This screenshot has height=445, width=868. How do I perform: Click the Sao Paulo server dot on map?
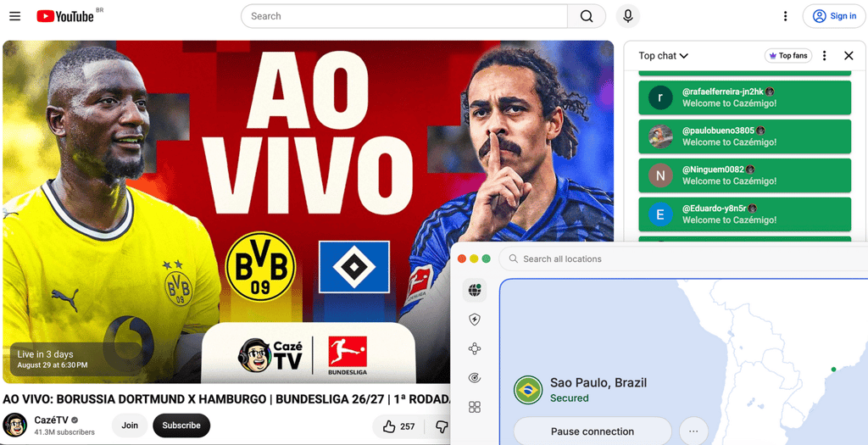[834, 370]
